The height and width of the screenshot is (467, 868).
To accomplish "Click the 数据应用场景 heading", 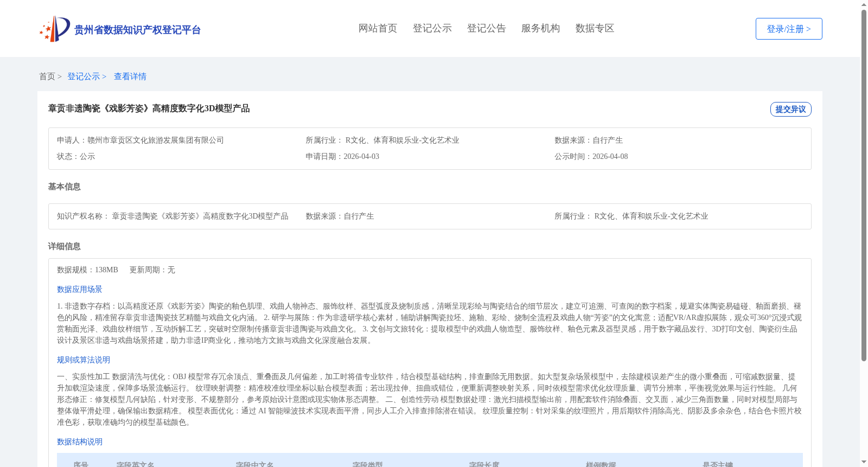I will (80, 289).
